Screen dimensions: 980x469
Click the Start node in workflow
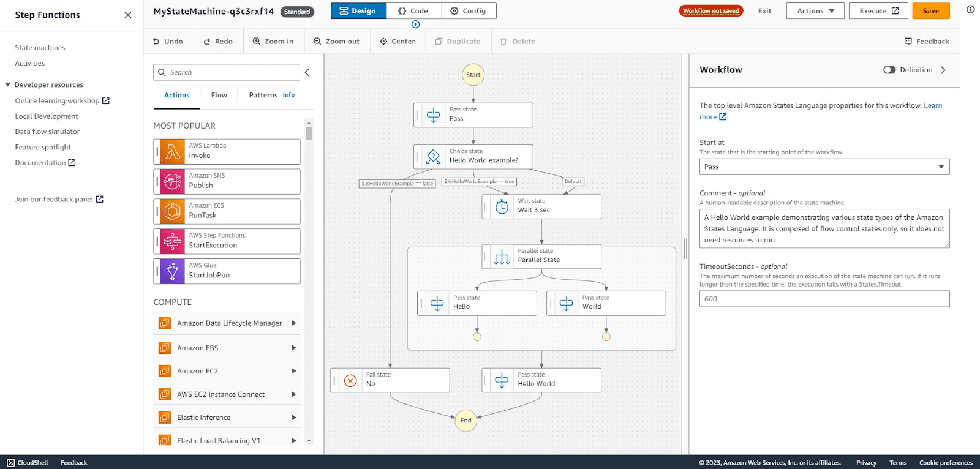click(x=473, y=75)
